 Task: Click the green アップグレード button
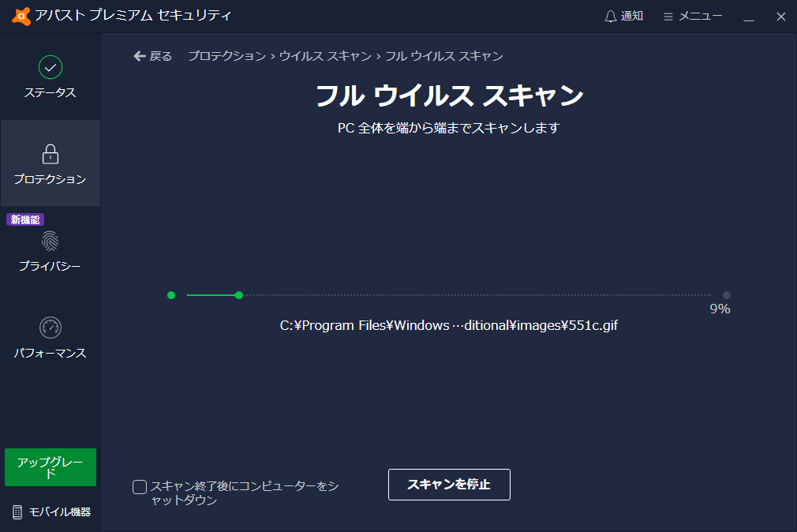click(x=51, y=467)
